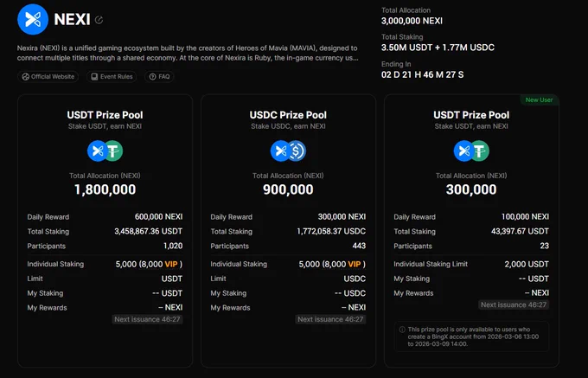
Task: Click 3,458,867.36 USDT total staking value
Action: (149, 231)
